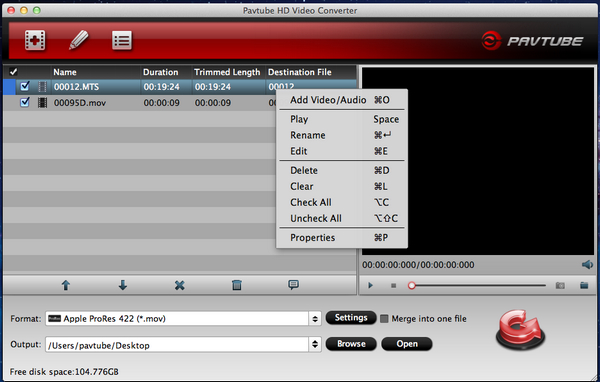This screenshot has width=600, height=382.
Task: Choose Delete from the context menu
Action: (x=342, y=170)
